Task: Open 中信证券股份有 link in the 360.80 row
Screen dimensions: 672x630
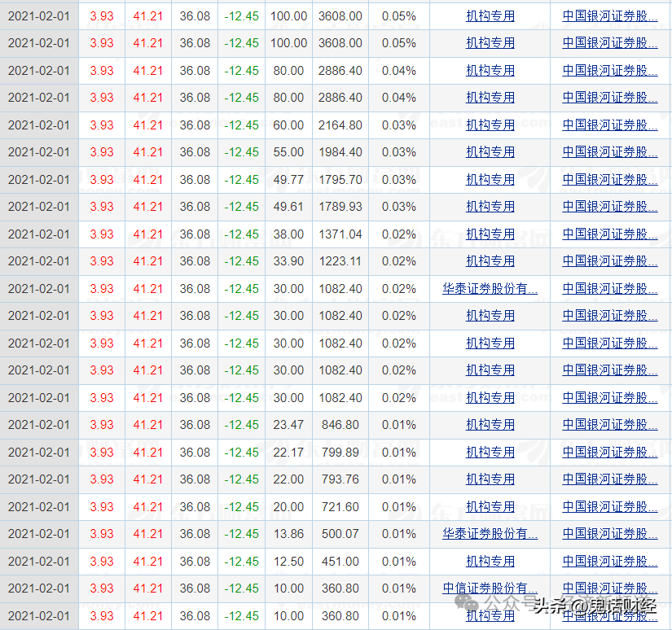Action: (x=490, y=588)
